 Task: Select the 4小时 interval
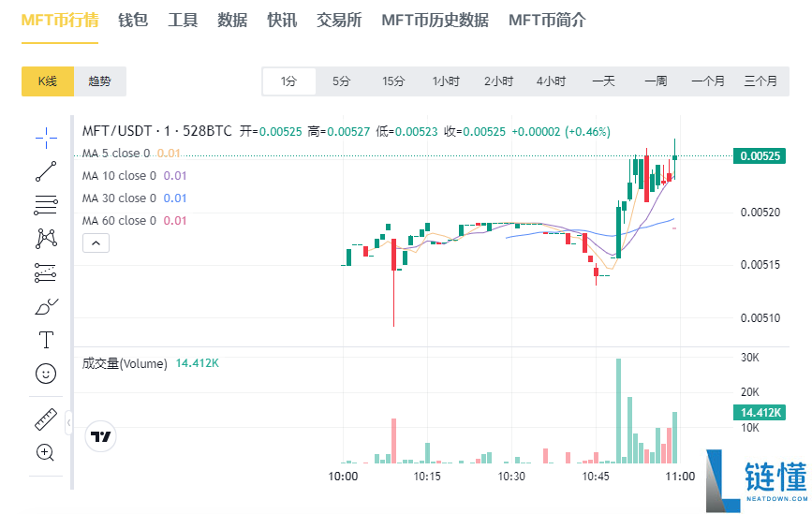[x=551, y=81]
